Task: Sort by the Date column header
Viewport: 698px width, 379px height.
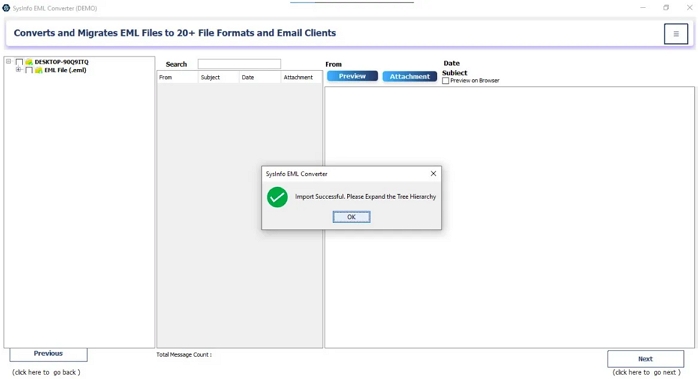Action: 260,77
